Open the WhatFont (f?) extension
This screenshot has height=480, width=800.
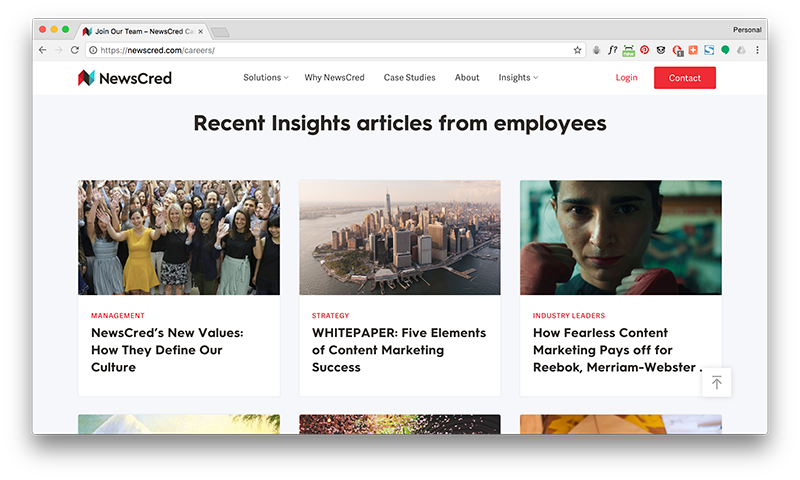point(612,50)
